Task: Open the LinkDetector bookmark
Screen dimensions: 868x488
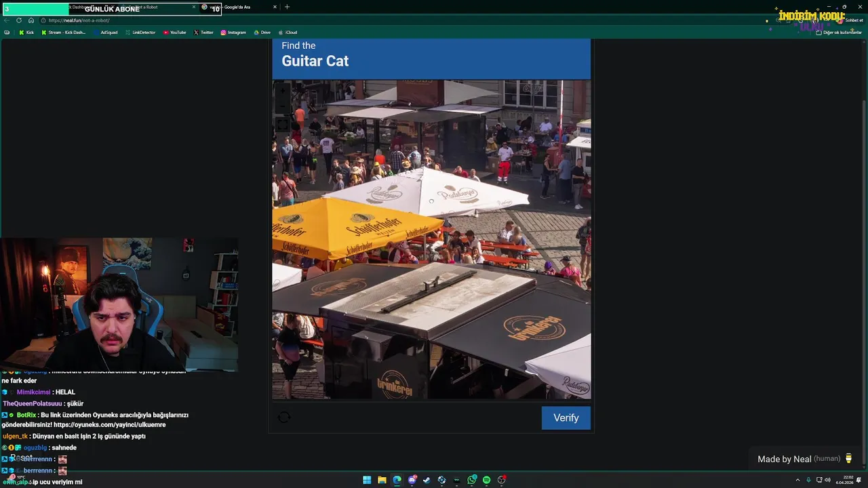Action: (x=140, y=33)
